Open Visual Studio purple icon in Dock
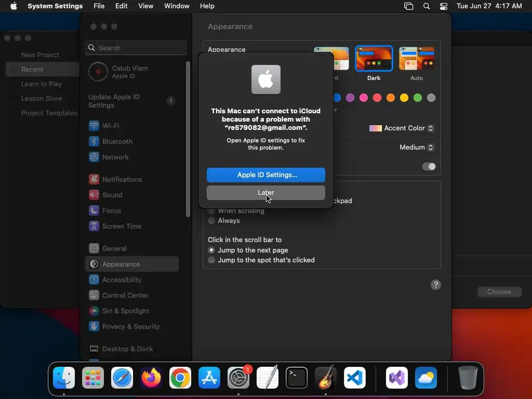Screen dimensions: 532x399 [396, 378]
